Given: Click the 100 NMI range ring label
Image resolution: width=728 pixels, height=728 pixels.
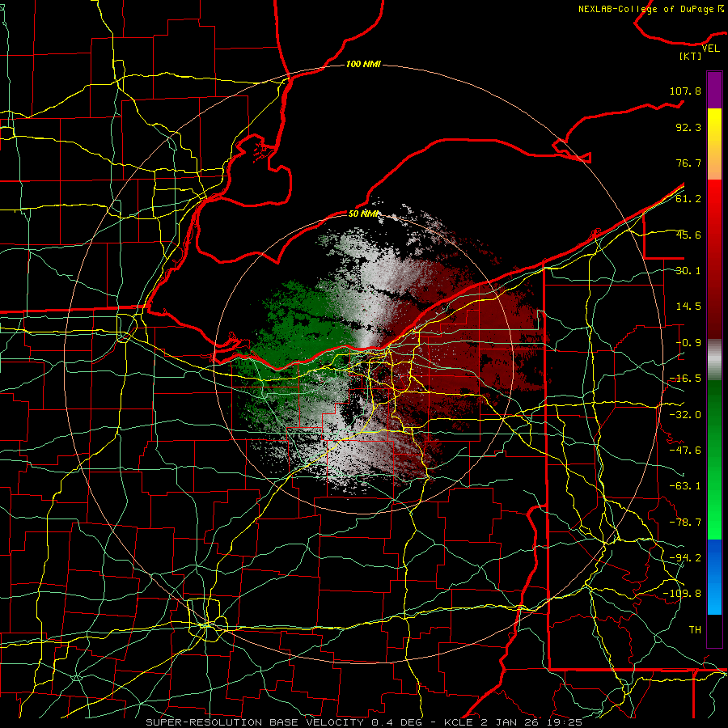Looking at the screenshot, I should coord(363,64).
